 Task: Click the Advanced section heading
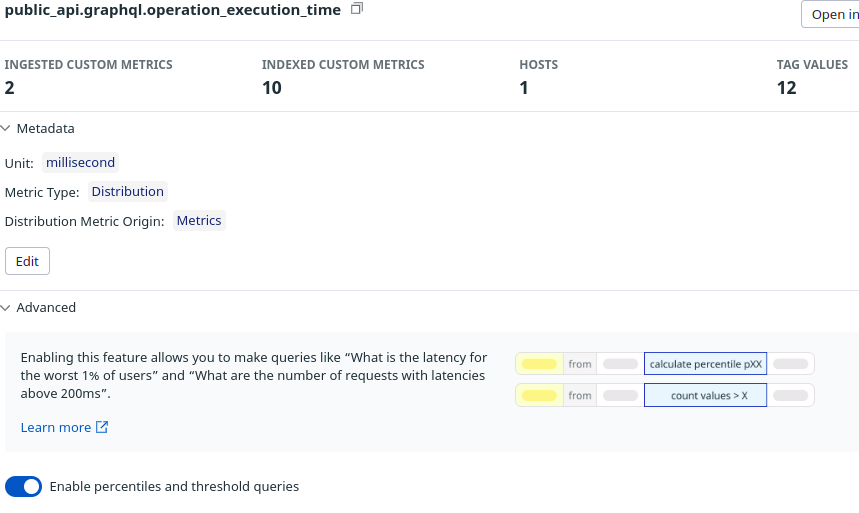(x=46, y=307)
